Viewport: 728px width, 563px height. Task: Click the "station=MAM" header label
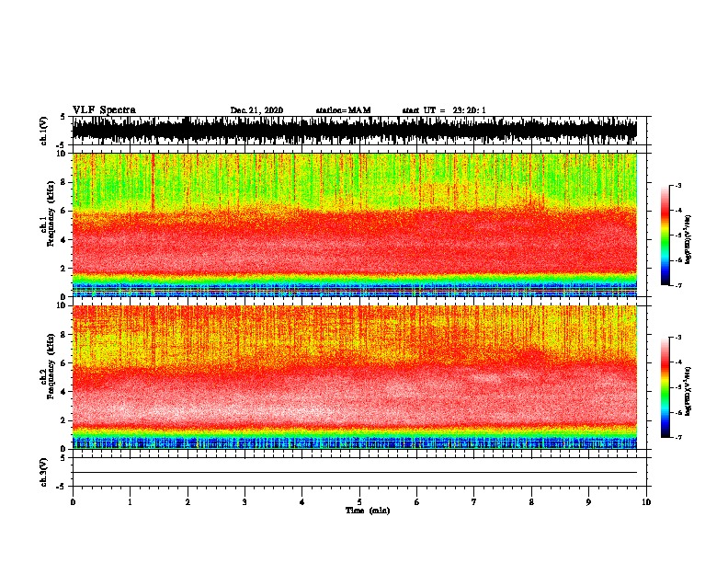(x=343, y=110)
